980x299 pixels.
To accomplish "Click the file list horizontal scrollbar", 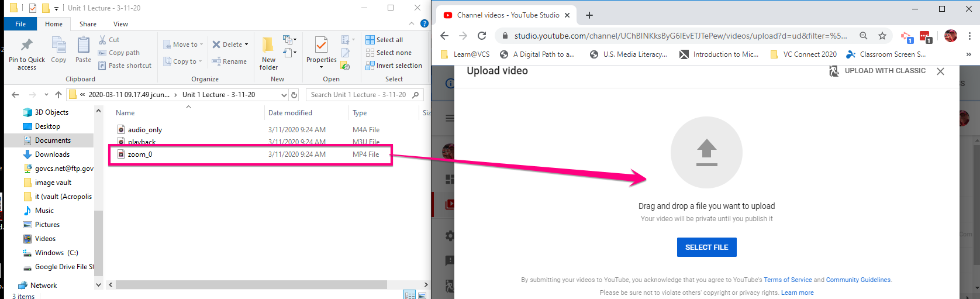I will pyautogui.click(x=251, y=285).
